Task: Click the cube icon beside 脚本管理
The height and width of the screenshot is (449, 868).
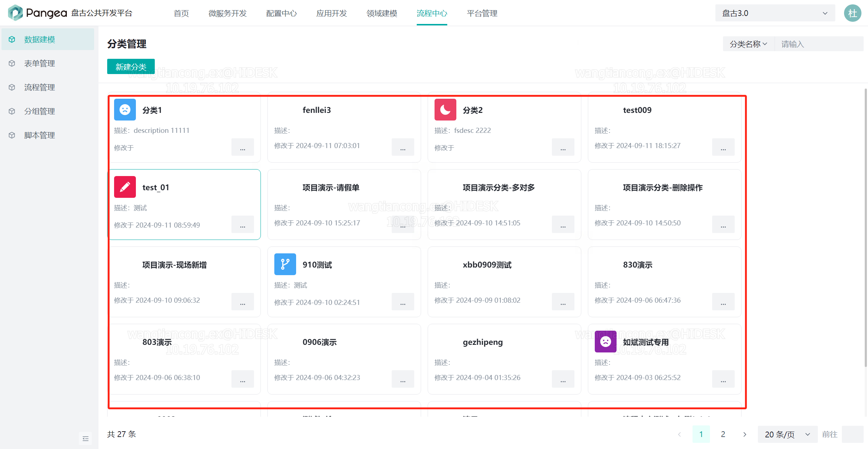Action: (12, 135)
